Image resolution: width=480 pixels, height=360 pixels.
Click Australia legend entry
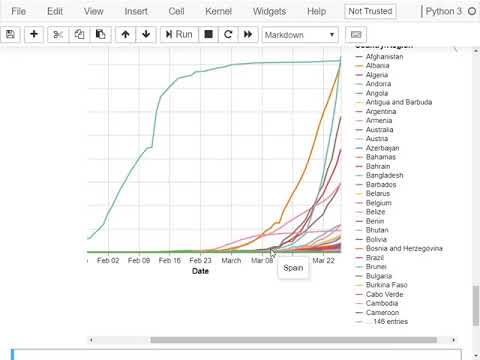tap(379, 130)
